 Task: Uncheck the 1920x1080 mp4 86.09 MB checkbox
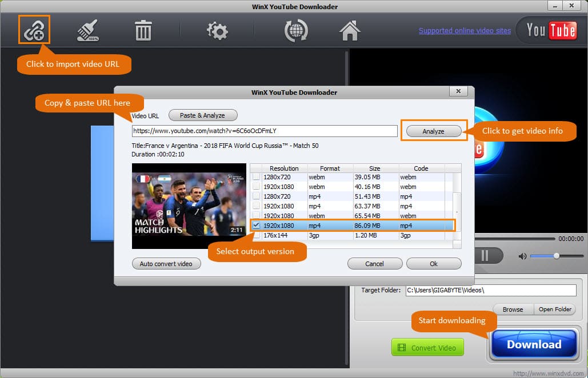point(257,225)
